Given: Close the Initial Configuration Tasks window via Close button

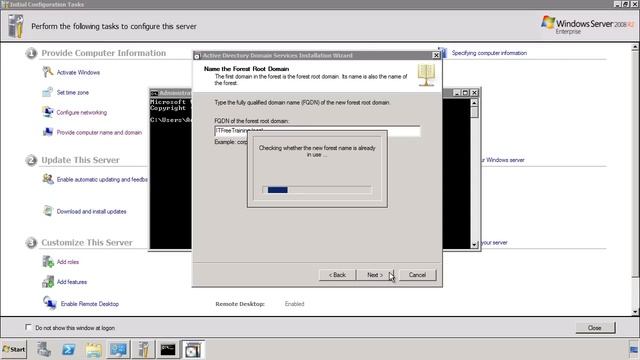Looking at the screenshot, I should tap(595, 328).
